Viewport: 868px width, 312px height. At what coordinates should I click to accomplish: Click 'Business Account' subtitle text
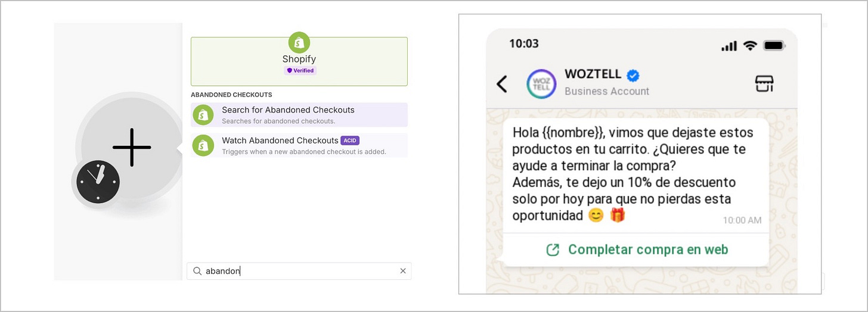[x=607, y=91]
